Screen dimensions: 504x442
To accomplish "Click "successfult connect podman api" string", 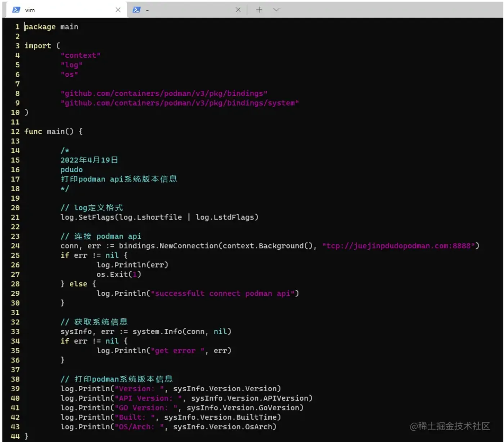I will [223, 294].
